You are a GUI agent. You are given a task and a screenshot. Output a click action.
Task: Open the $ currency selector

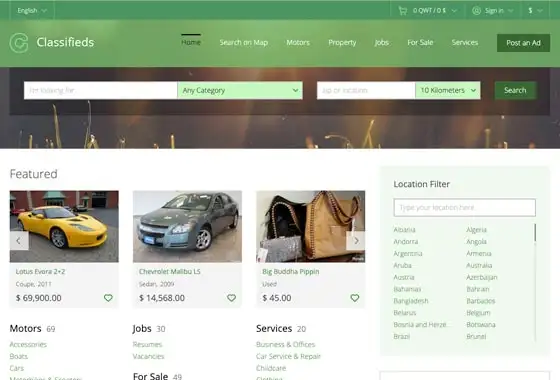point(535,11)
